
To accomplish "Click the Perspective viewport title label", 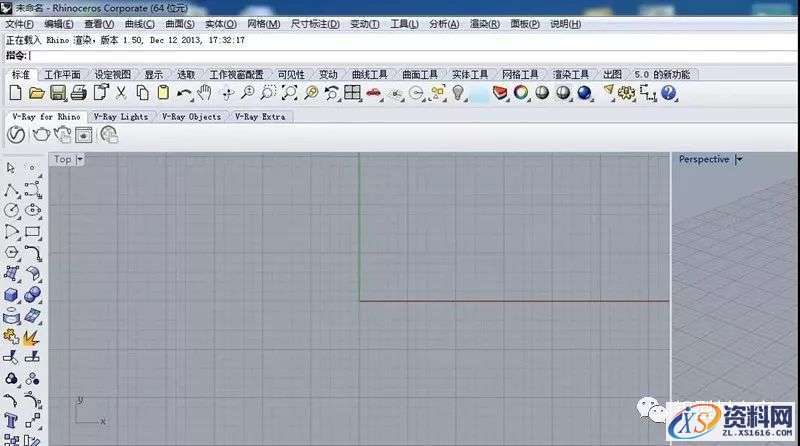I will click(x=703, y=159).
